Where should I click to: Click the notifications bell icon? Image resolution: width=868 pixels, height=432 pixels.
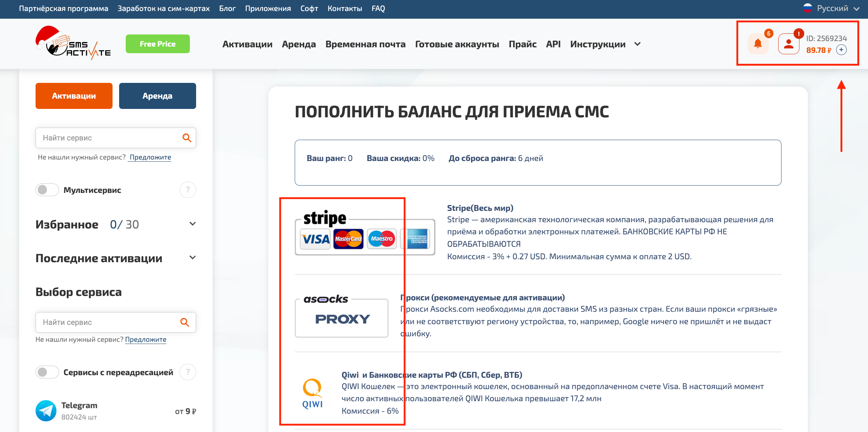click(x=758, y=44)
